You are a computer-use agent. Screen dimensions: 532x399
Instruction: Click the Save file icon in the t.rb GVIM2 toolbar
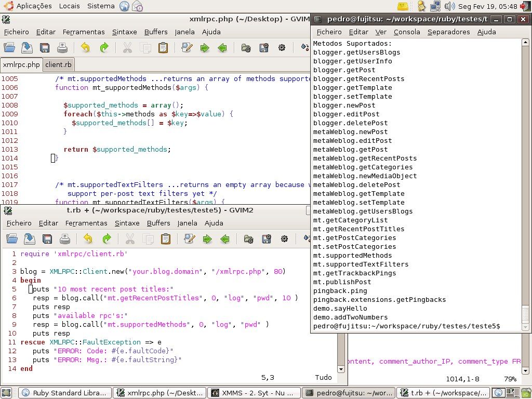click(47, 239)
